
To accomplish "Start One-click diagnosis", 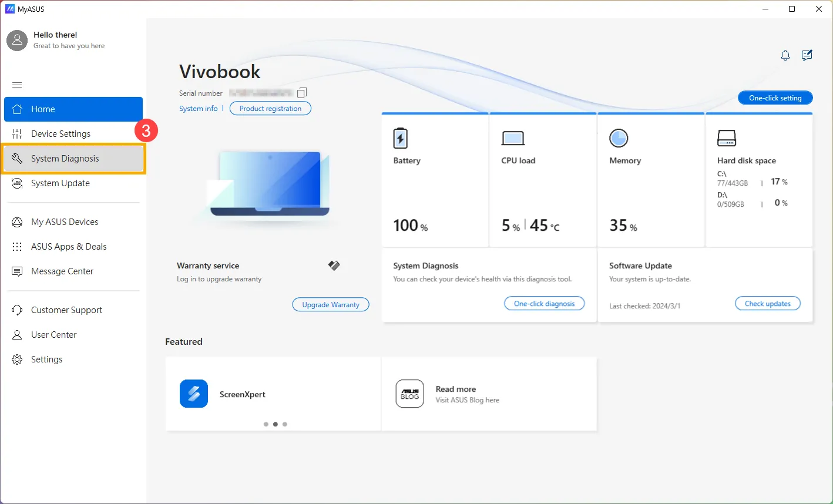I will click(544, 304).
